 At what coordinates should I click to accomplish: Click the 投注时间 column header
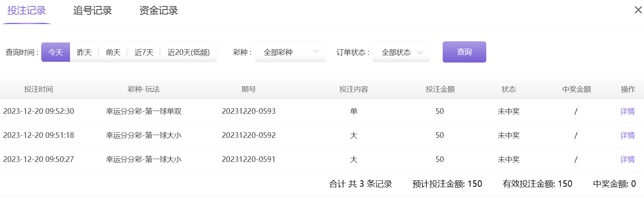coord(38,89)
